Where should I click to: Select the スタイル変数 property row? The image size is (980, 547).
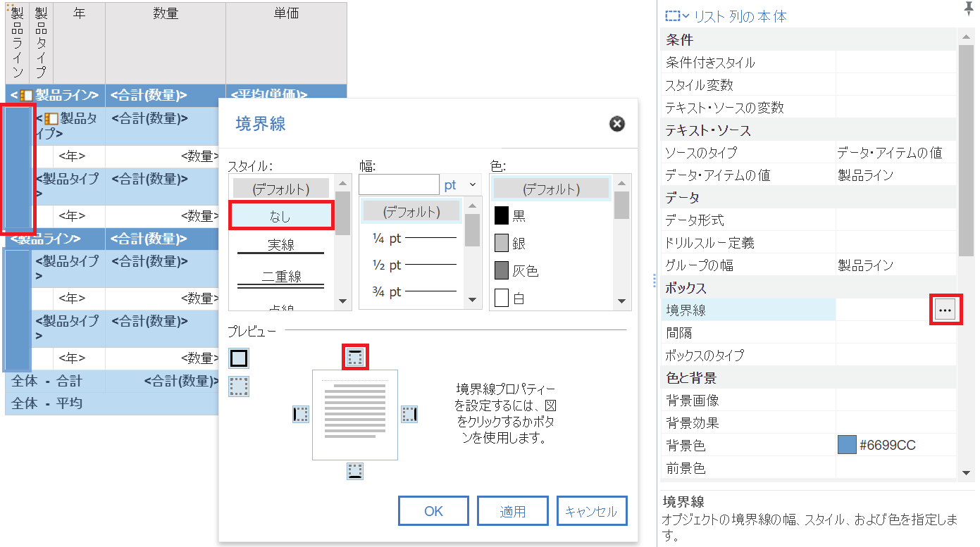[x=809, y=85]
